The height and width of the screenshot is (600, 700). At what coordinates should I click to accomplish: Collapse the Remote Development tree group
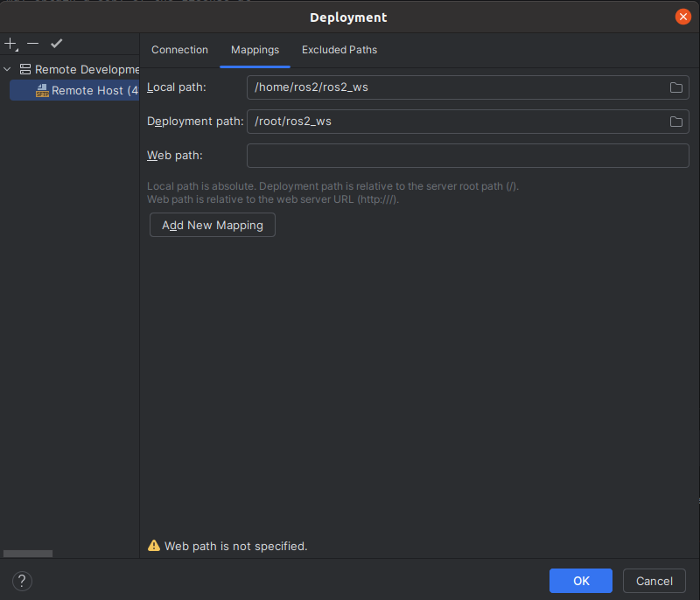click(x=7, y=69)
